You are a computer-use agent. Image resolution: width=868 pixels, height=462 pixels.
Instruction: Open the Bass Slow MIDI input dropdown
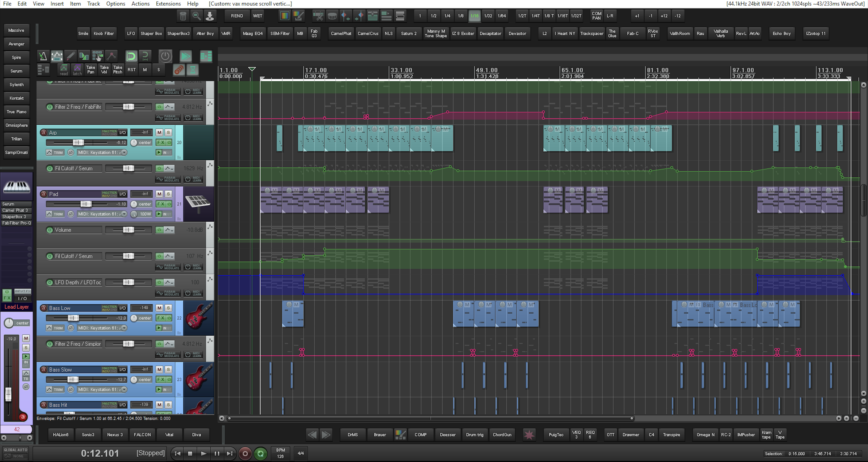click(124, 389)
